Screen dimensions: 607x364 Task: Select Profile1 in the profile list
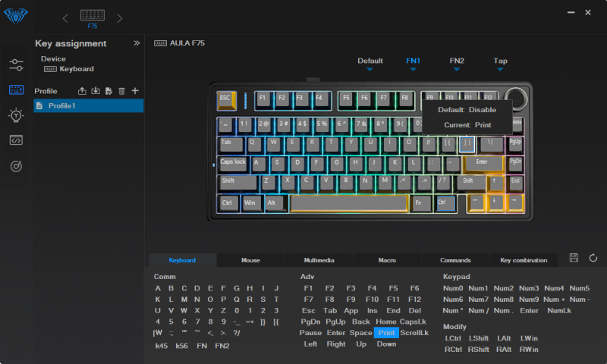tap(88, 105)
